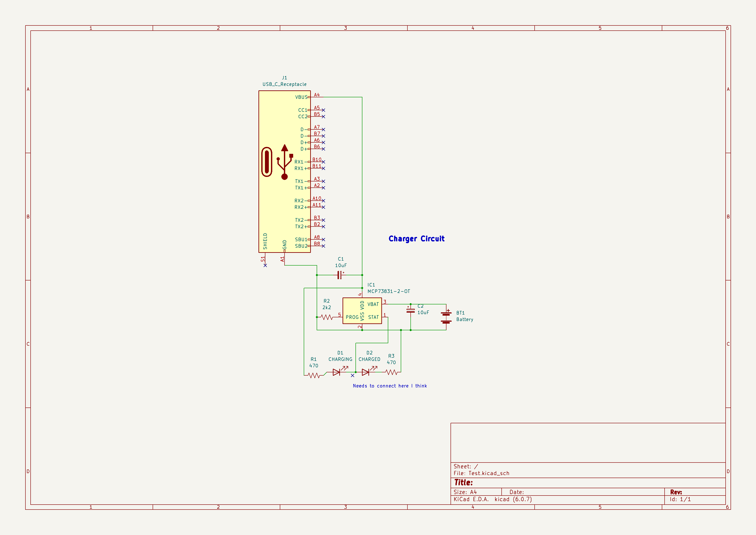The width and height of the screenshot is (756, 535).
Task: Click the MCP73831-2-OT value text
Action: tap(388, 291)
